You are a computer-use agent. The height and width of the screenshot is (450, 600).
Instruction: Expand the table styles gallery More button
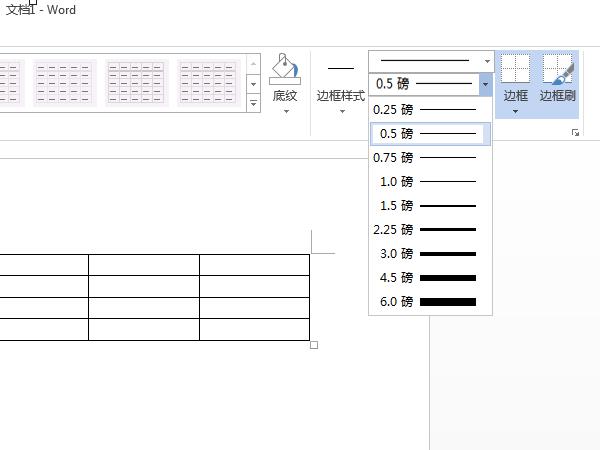(x=253, y=104)
